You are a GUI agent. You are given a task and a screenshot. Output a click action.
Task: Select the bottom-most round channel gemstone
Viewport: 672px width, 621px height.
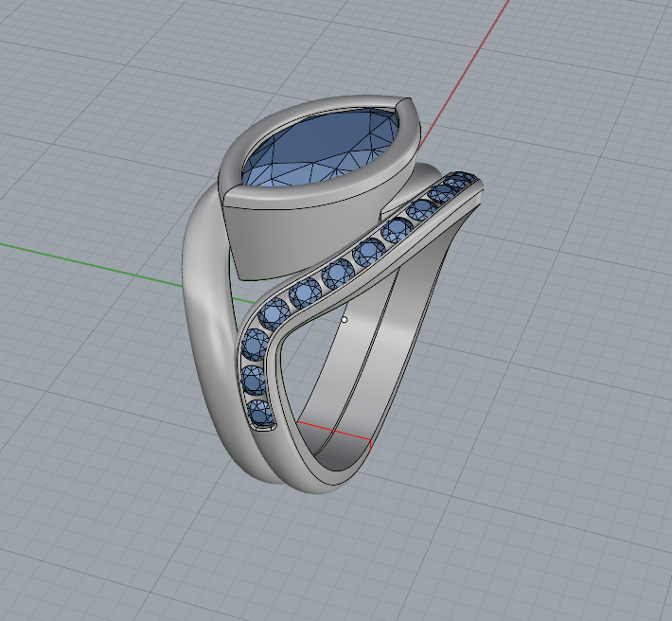click(259, 413)
